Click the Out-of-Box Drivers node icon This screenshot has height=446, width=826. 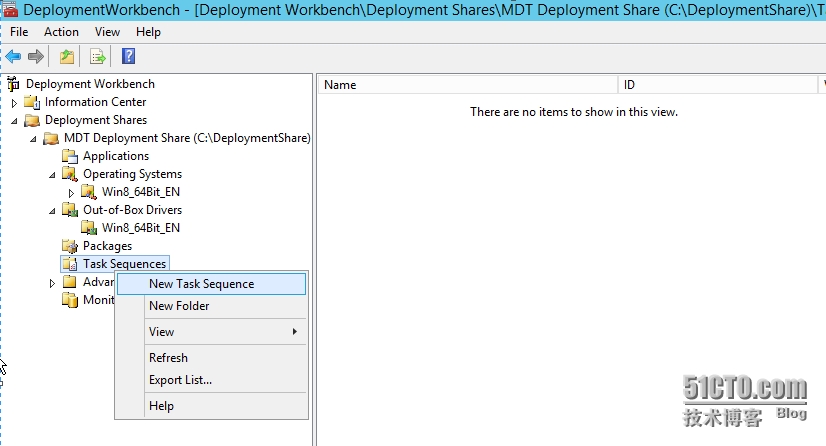pos(70,210)
